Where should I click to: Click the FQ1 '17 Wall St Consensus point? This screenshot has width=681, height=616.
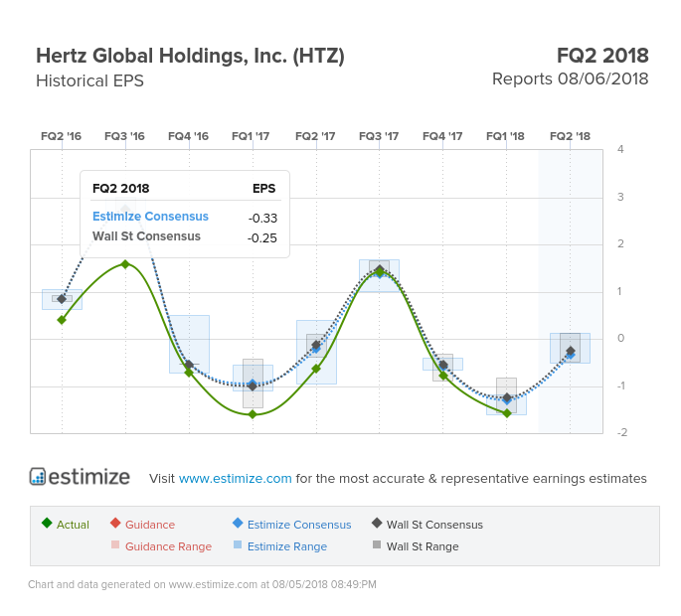[253, 386]
